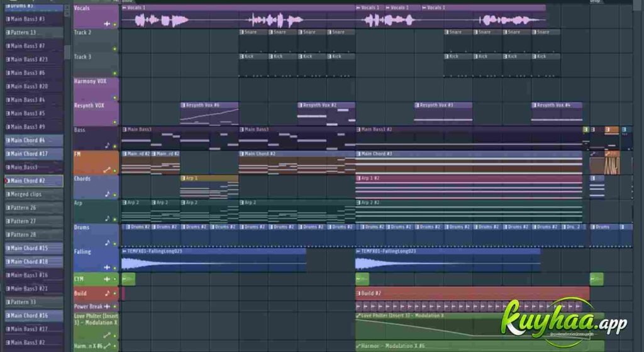The height and width of the screenshot is (352, 644).
Task: Toggle the mute LED on Track 2
Action: tap(114, 49)
